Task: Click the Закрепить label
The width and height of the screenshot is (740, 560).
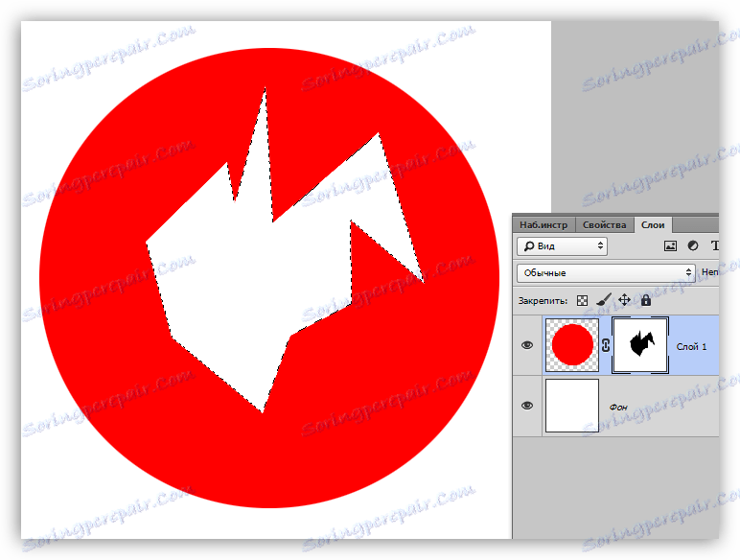Action: (543, 301)
